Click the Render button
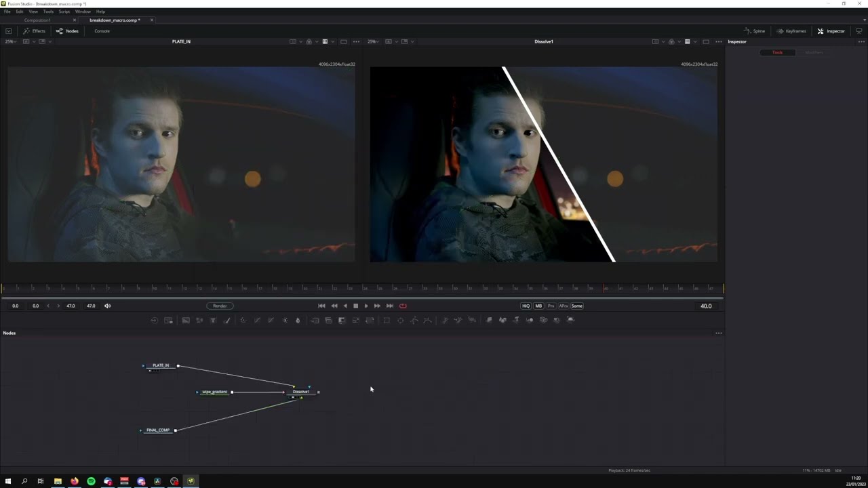Screen dimensions: 868x488 (x=220, y=306)
